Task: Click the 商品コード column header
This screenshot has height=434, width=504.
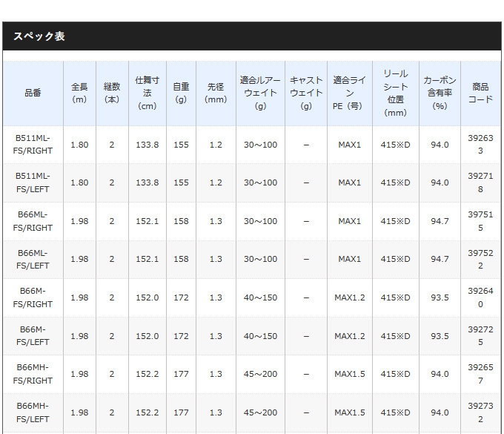Action: point(480,93)
